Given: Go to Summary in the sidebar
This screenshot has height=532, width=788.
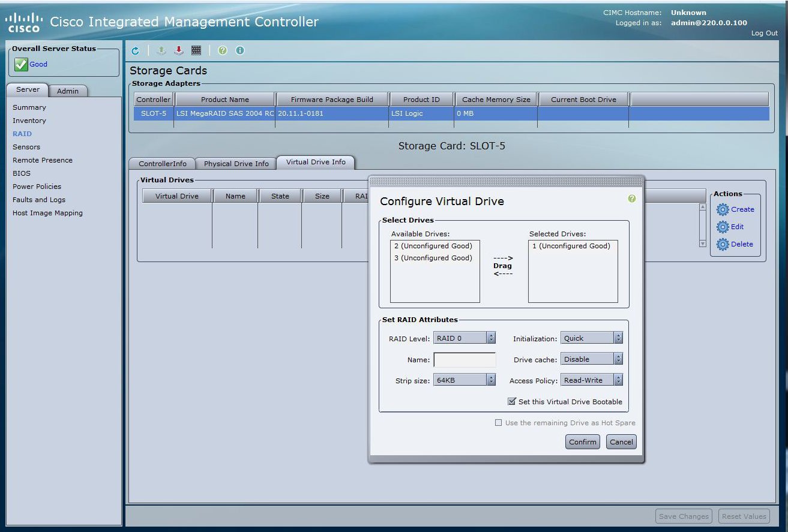Looking at the screenshot, I should (29, 107).
